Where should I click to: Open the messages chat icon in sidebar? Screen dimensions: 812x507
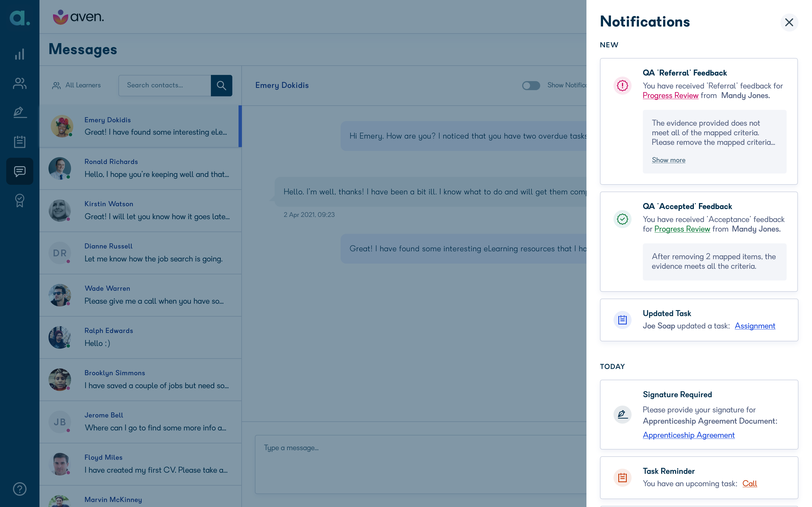(x=19, y=171)
